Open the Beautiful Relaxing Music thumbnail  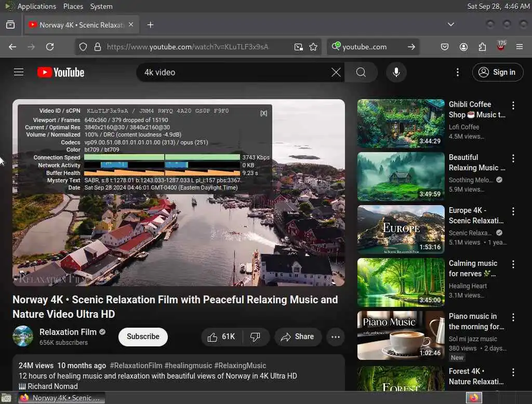401,177
